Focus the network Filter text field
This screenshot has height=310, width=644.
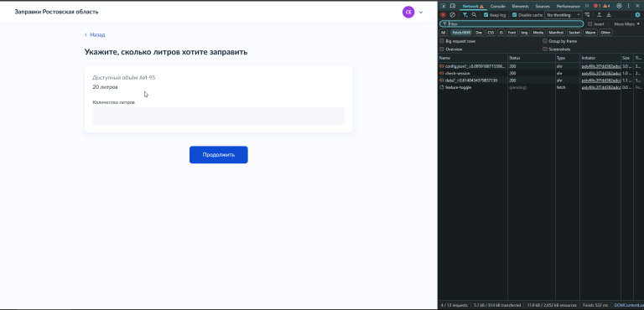pyautogui.click(x=512, y=23)
